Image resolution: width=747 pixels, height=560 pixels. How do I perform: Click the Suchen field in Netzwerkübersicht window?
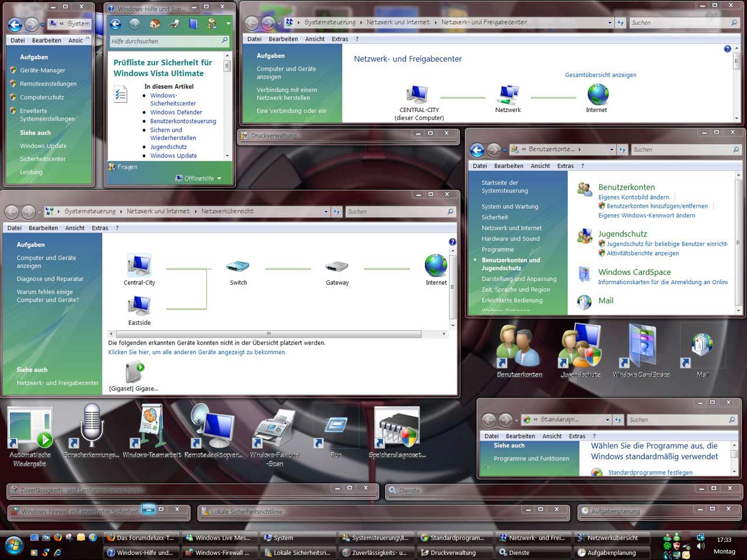[x=400, y=212]
